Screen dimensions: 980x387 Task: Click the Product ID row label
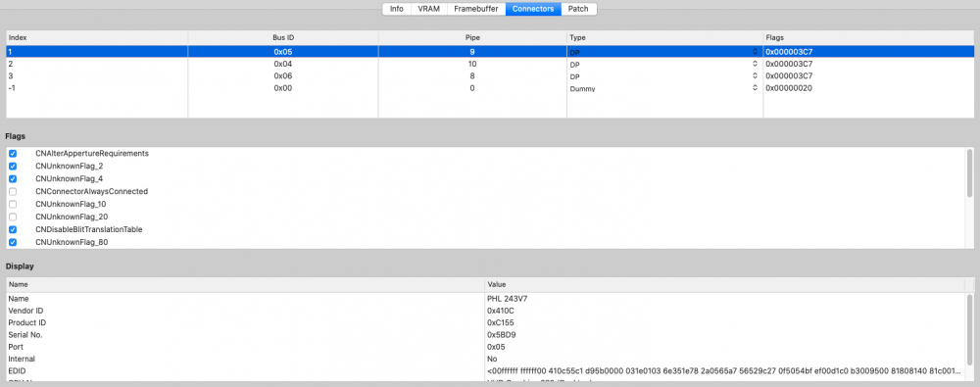26,322
